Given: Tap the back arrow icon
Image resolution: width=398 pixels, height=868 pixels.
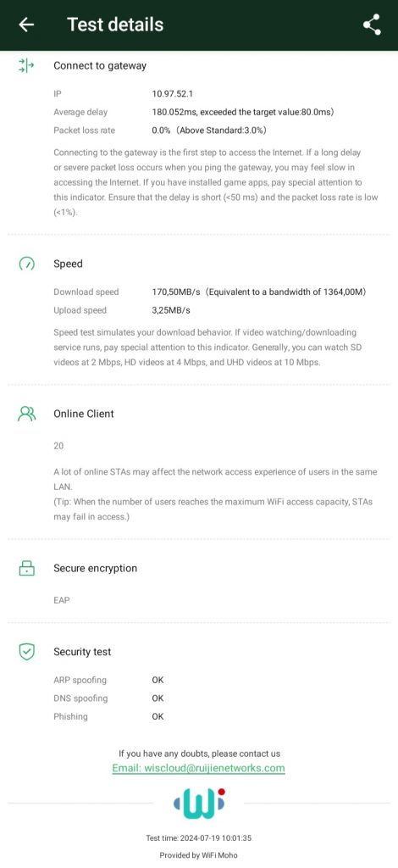Looking at the screenshot, I should click(26, 25).
